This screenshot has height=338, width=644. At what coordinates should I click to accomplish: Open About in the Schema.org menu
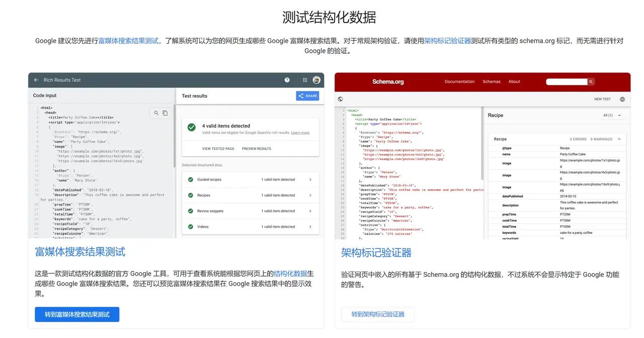click(514, 81)
